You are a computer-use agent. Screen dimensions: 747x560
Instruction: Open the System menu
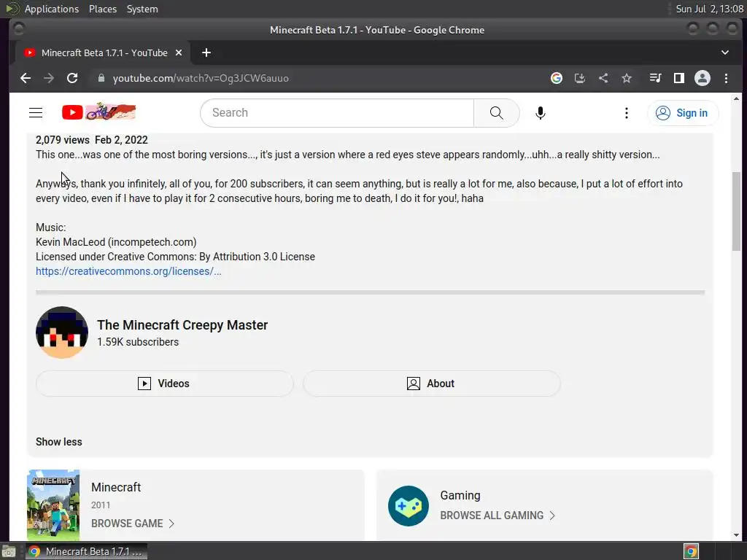(x=142, y=9)
